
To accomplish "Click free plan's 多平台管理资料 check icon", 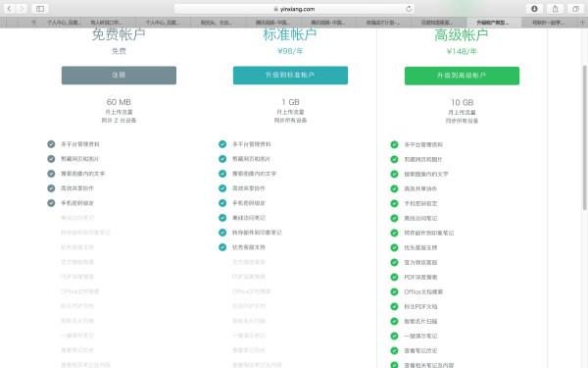I will click(x=51, y=144).
